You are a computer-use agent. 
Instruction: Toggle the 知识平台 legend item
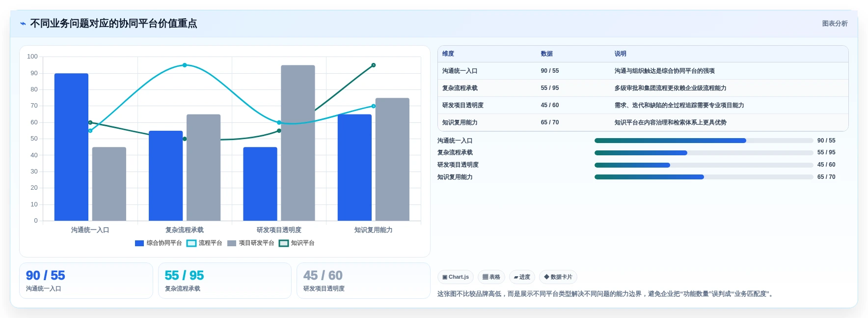[x=297, y=243]
